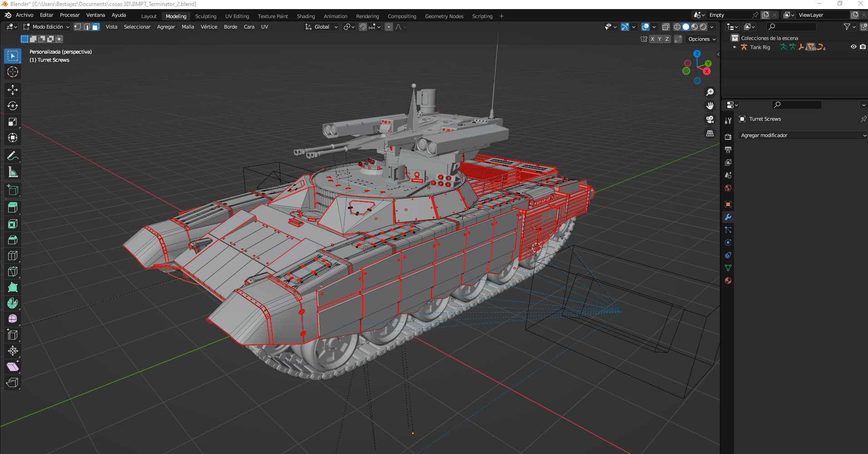Open the Modifiers wrench properties tab
Image resolution: width=868 pixels, height=454 pixels.
tap(728, 217)
